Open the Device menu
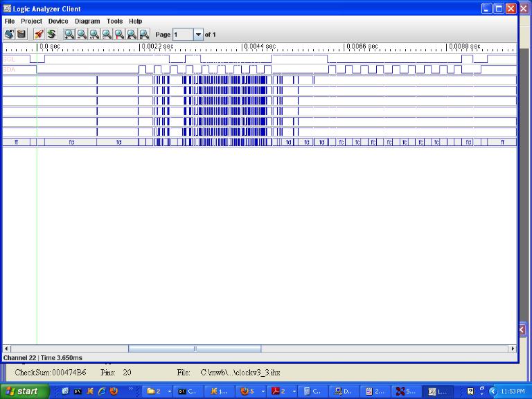The image size is (532, 399). [x=58, y=21]
